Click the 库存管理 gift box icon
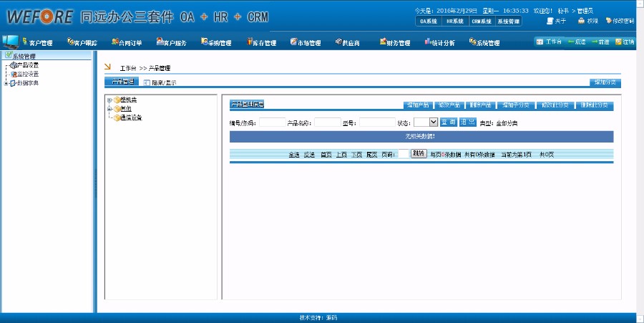644x323 pixels. click(249, 41)
